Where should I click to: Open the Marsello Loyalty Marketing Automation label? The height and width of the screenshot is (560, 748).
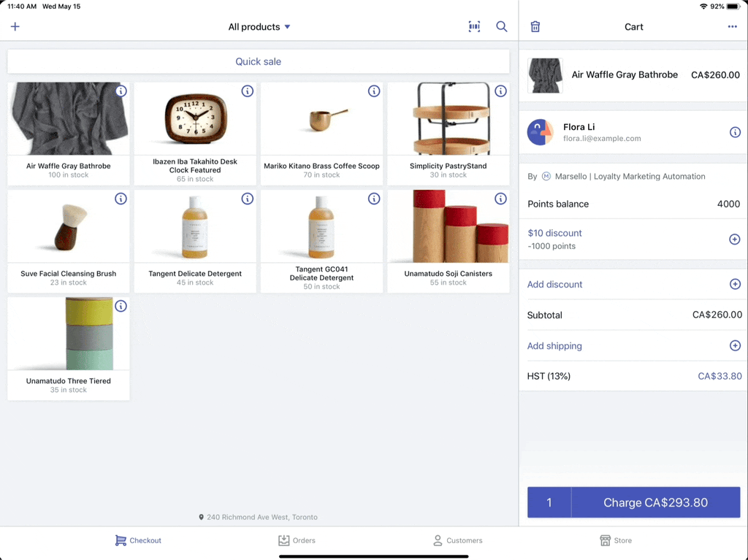click(630, 177)
